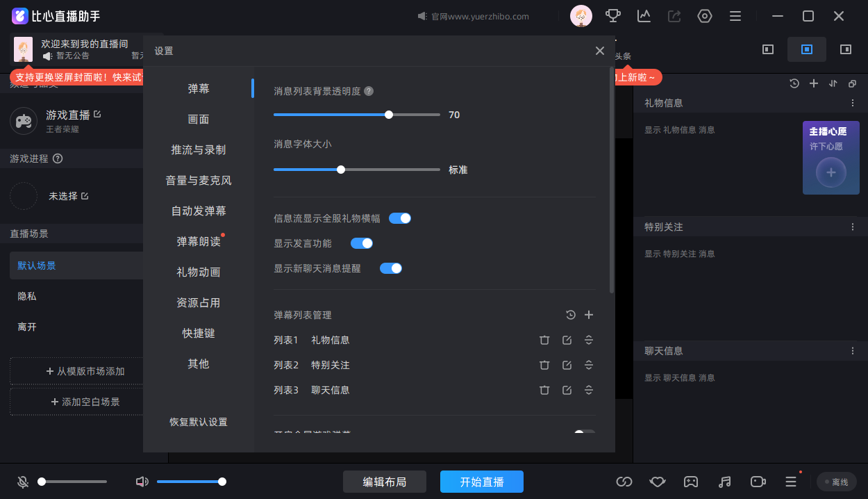Delete 列表2 特别关注
This screenshot has height=499, width=868.
click(x=544, y=365)
